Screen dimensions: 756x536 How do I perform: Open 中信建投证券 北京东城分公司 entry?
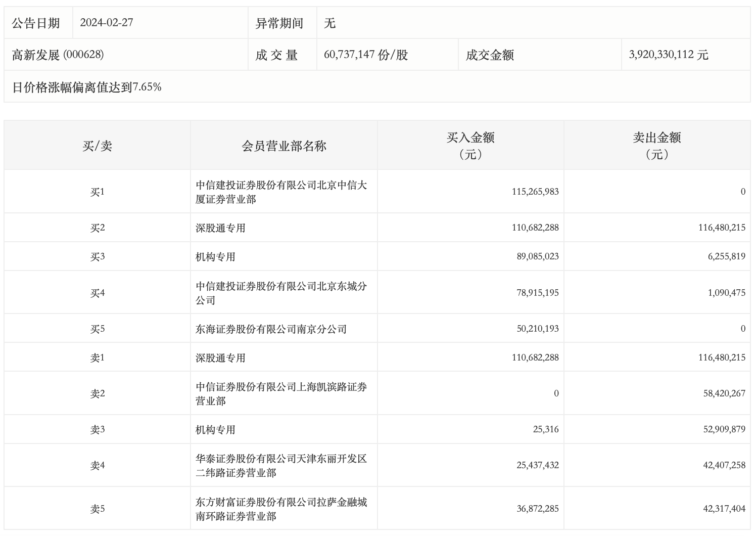[281, 293]
